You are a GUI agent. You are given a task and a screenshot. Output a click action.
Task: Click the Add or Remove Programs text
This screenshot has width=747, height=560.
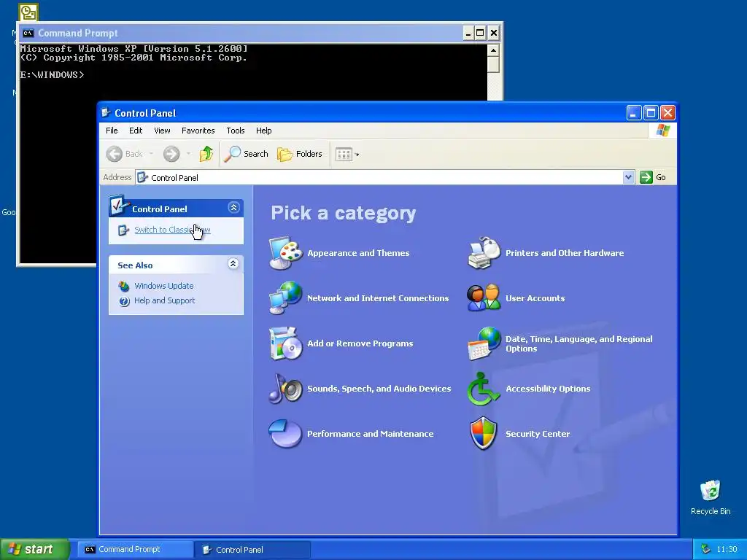[x=360, y=343]
